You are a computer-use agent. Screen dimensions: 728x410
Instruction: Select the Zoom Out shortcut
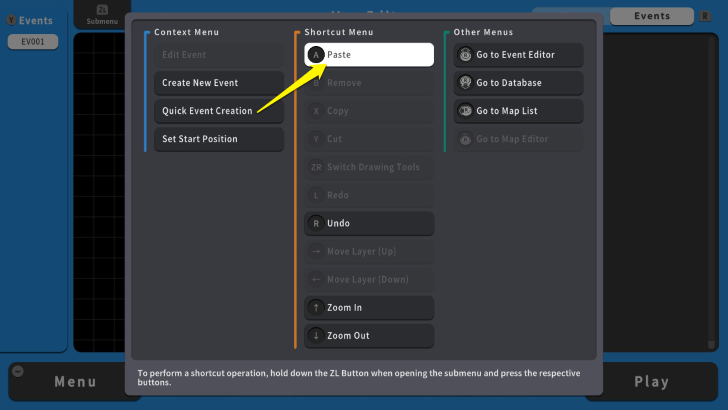pos(369,336)
